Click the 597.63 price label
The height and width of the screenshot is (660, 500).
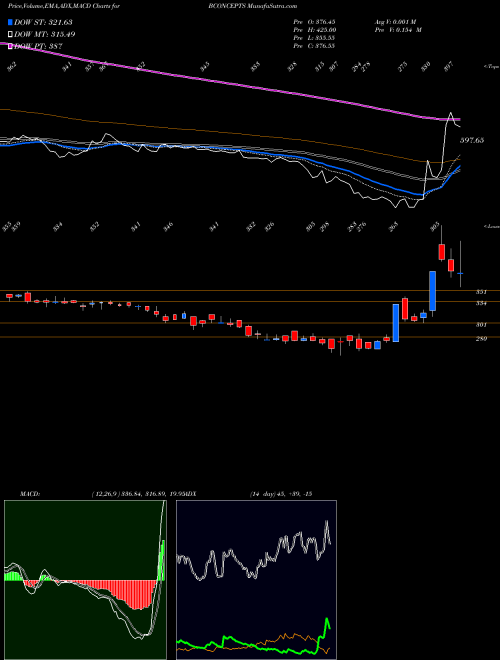pyautogui.click(x=471, y=141)
